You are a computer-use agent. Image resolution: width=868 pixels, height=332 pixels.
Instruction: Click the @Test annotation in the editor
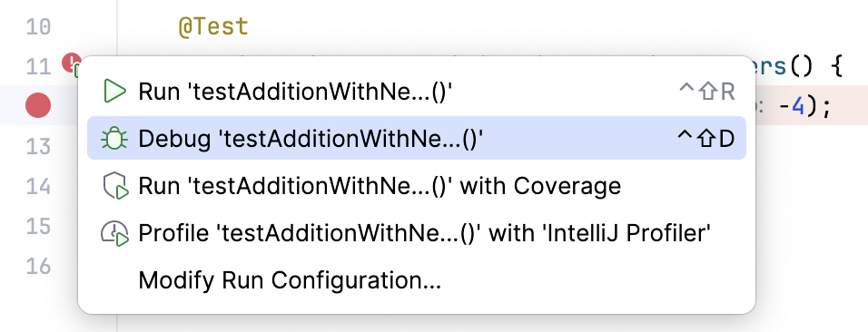tap(213, 26)
